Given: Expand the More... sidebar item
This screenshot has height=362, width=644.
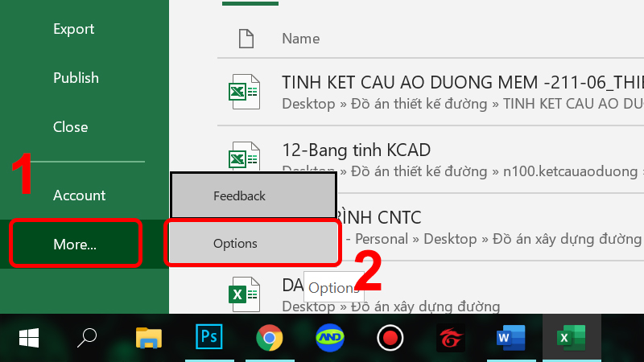Looking at the screenshot, I should pos(75,244).
